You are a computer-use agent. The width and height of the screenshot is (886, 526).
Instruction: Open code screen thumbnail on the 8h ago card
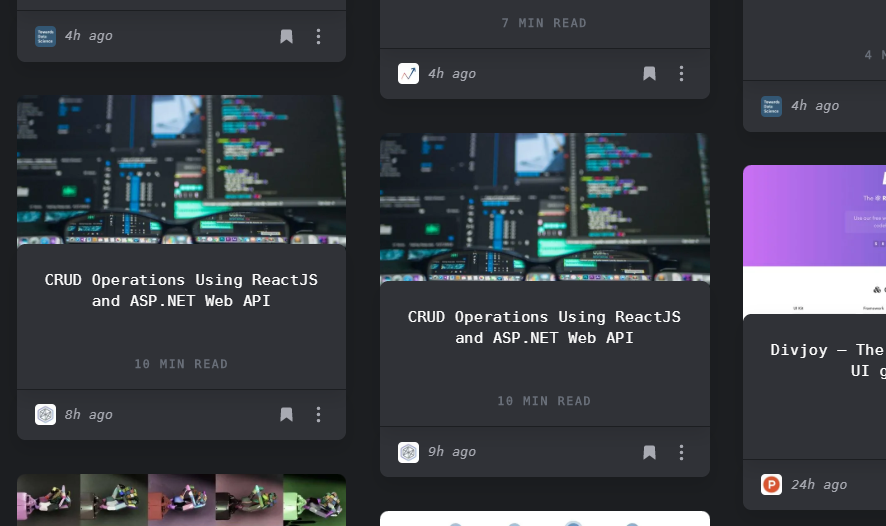(x=181, y=169)
